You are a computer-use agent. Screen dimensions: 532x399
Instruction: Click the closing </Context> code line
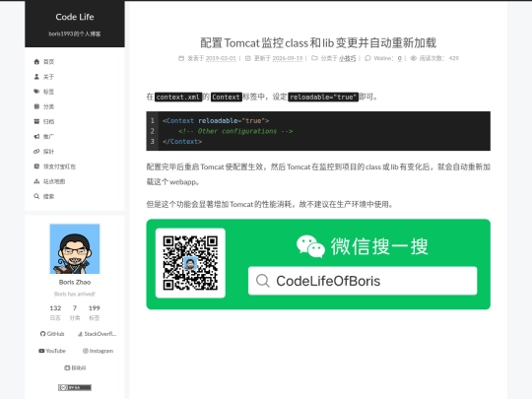pyautogui.click(x=182, y=142)
